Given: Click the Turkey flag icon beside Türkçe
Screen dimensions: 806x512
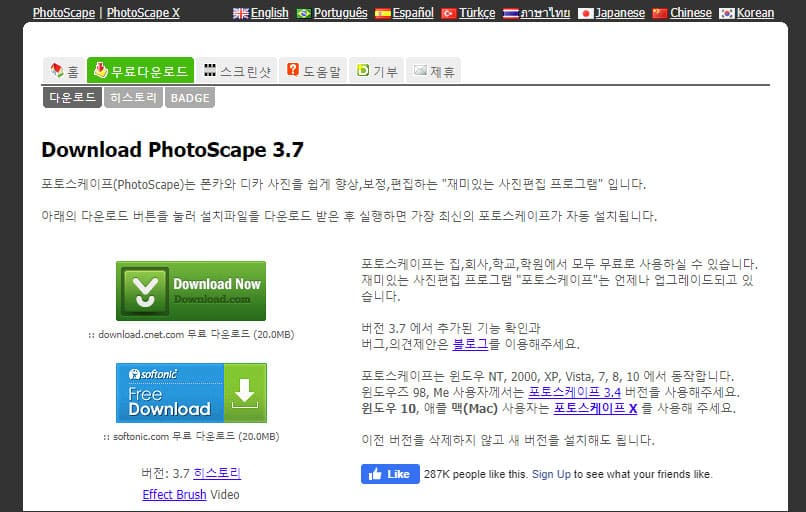Looking at the screenshot, I should (x=449, y=13).
